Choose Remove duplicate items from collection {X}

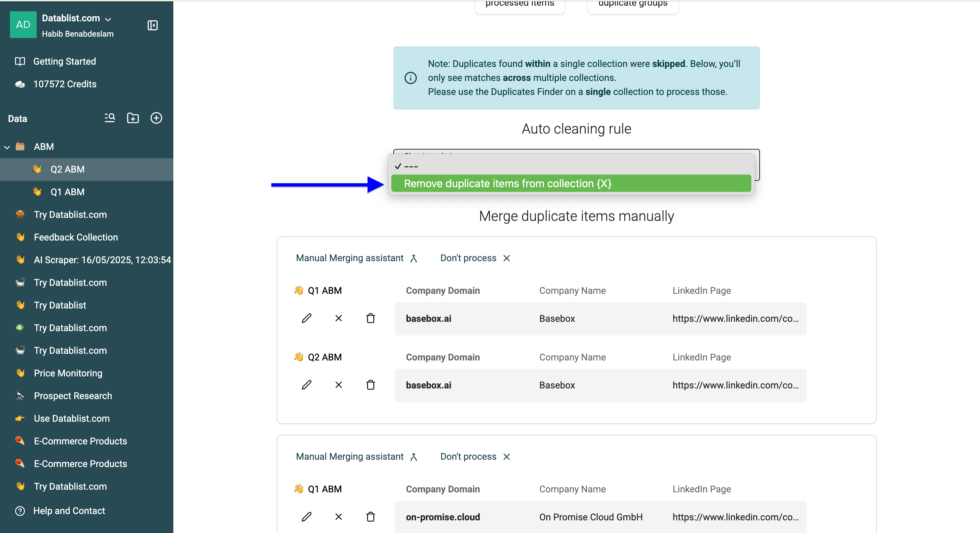571,184
